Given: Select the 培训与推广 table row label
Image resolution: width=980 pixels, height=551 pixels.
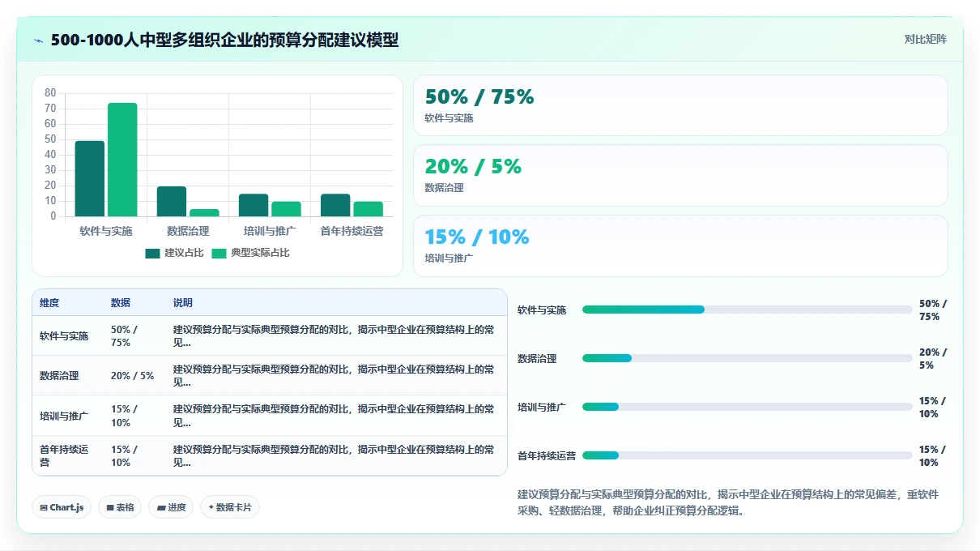Looking at the screenshot, I should pyautogui.click(x=64, y=416).
